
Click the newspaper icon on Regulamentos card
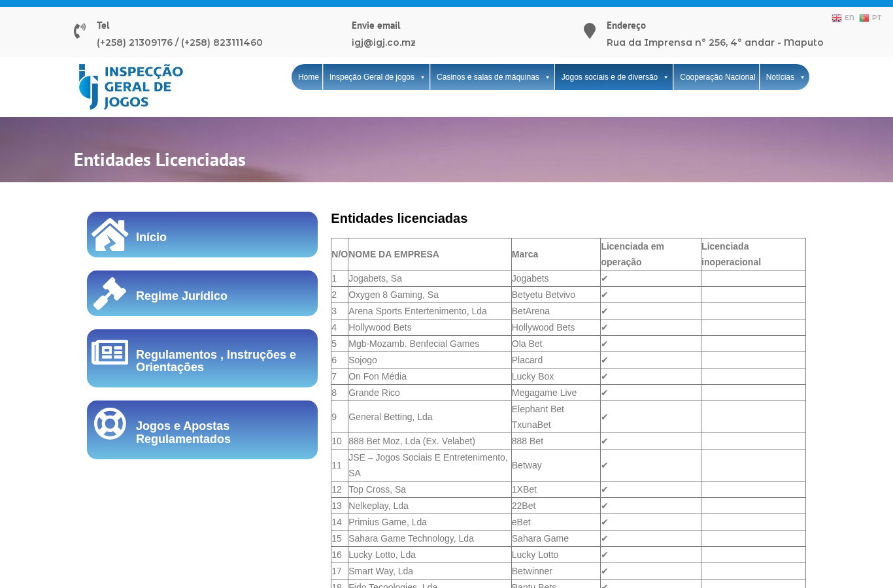tap(110, 352)
